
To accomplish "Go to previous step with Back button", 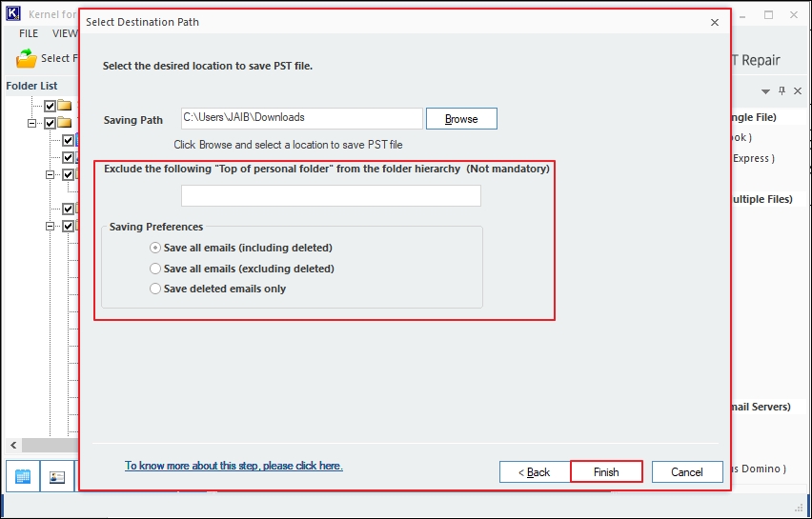I will (535, 472).
